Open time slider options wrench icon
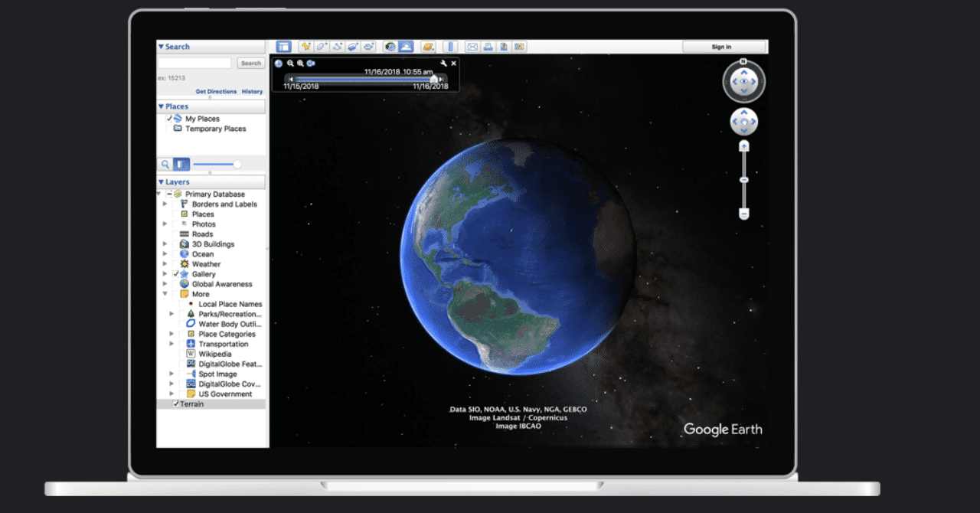Image resolution: width=980 pixels, height=513 pixels. click(443, 64)
